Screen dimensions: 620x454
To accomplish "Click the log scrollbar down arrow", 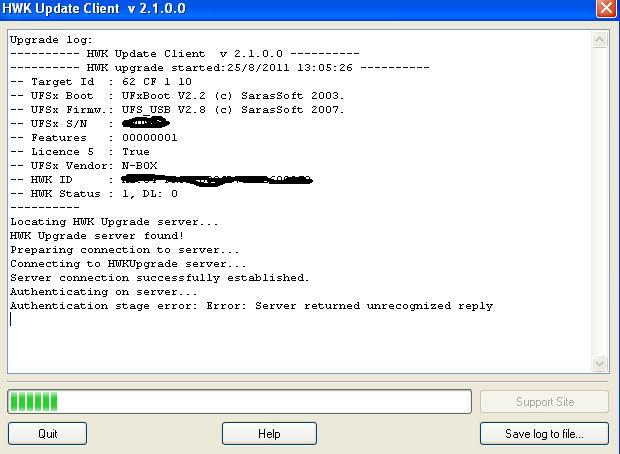I will 599,363.
